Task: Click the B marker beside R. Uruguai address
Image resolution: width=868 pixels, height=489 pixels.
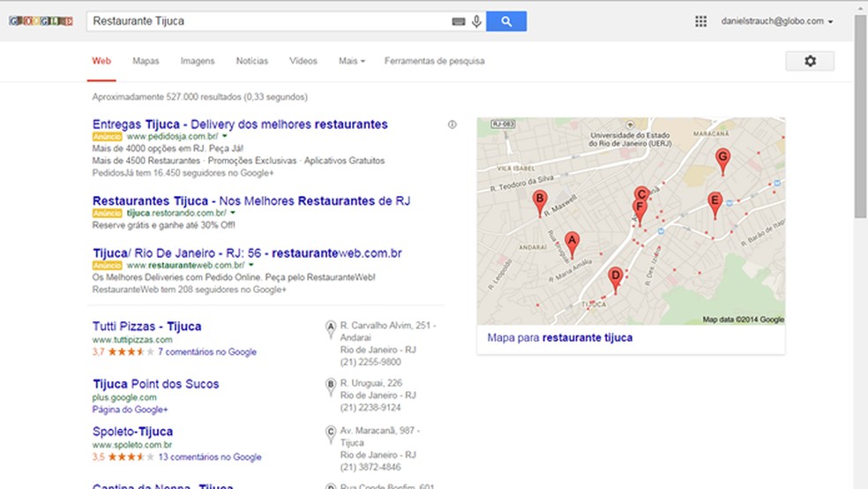Action: (331, 387)
